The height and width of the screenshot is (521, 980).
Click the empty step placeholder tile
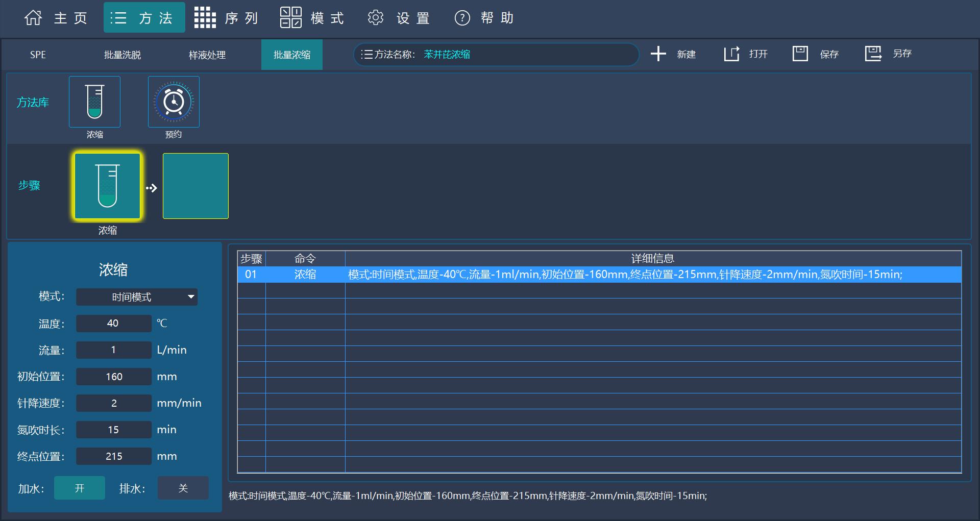tap(195, 186)
